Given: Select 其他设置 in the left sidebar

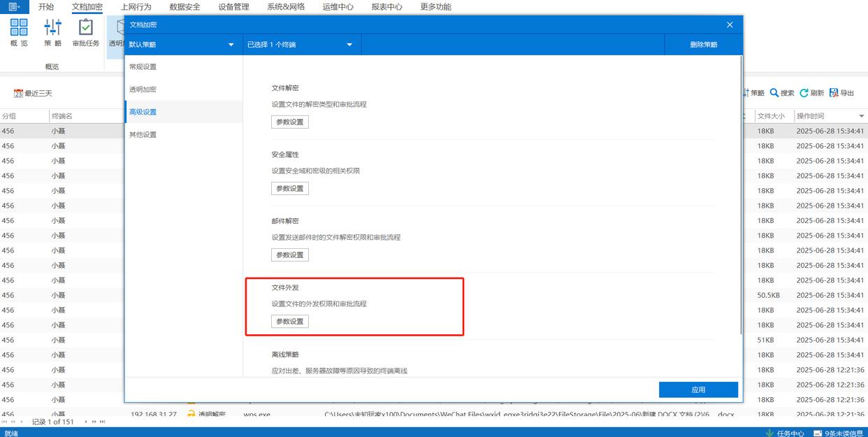Looking at the screenshot, I should pos(143,135).
